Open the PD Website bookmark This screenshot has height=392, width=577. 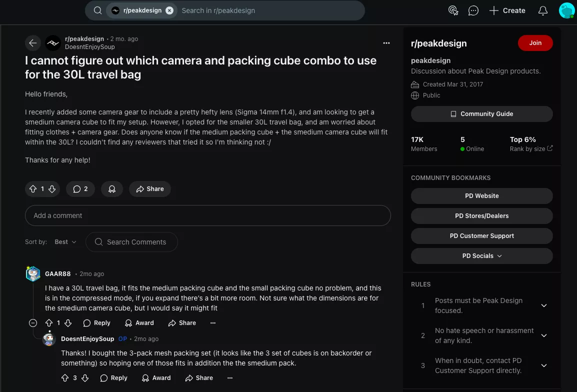pos(481,196)
